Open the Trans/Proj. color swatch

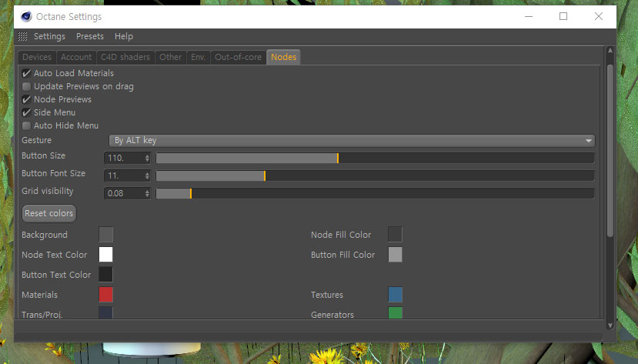point(105,312)
